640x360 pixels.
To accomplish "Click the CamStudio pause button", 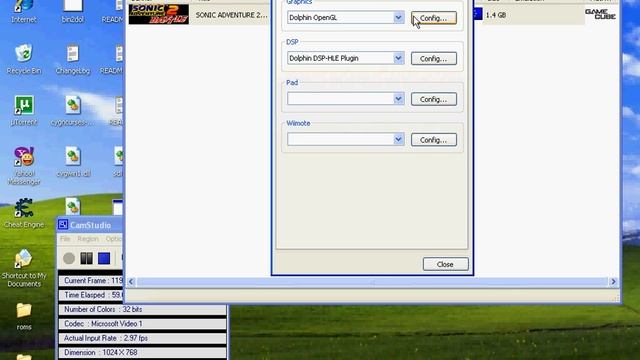I will 87,258.
